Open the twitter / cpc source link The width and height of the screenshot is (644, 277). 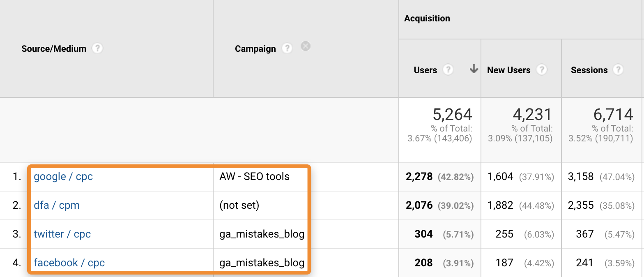[x=62, y=234]
